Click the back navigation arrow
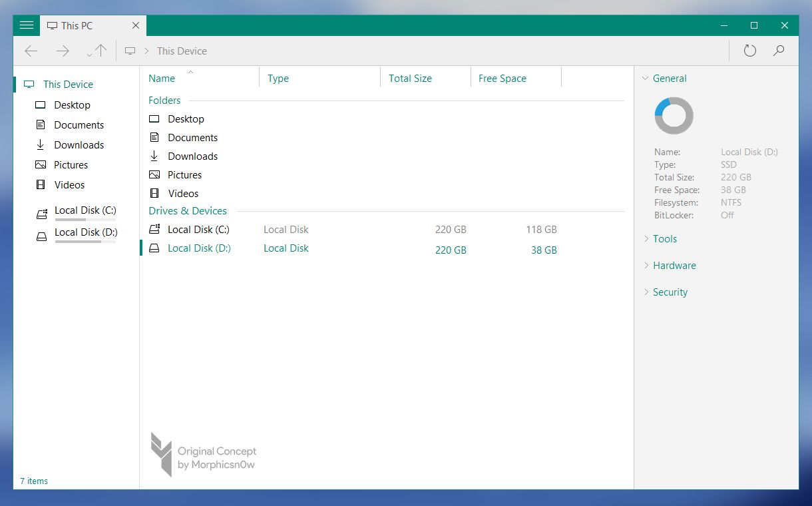Image resolution: width=812 pixels, height=506 pixels. click(31, 51)
